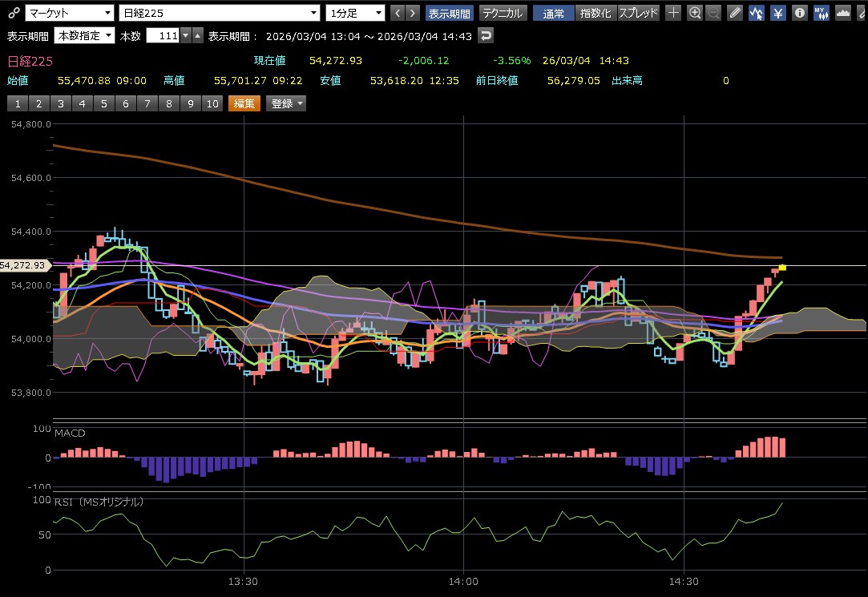
Task: Toggle the chart cursor line icon
Action: click(x=757, y=13)
